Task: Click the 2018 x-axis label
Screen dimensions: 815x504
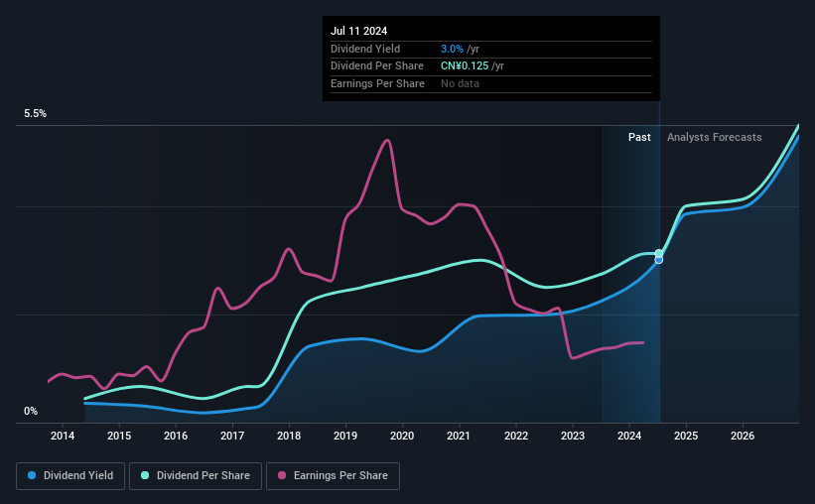Action: point(289,436)
